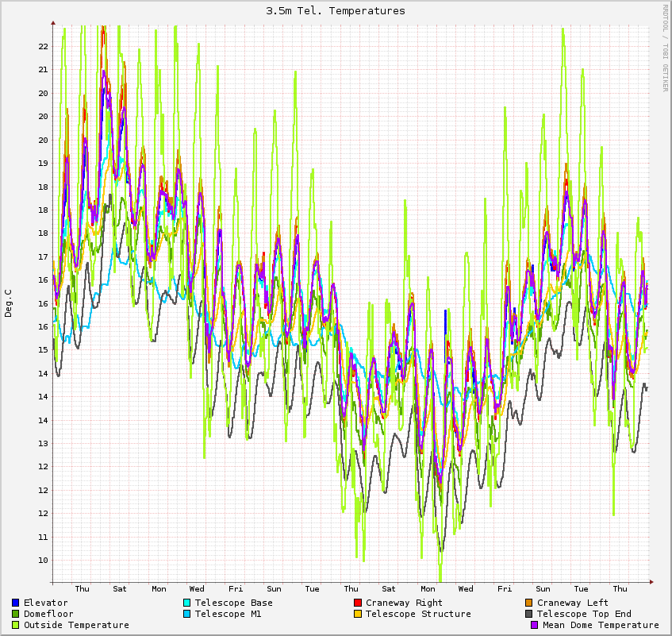Click the "Outside Temperature" legend text

point(76,625)
